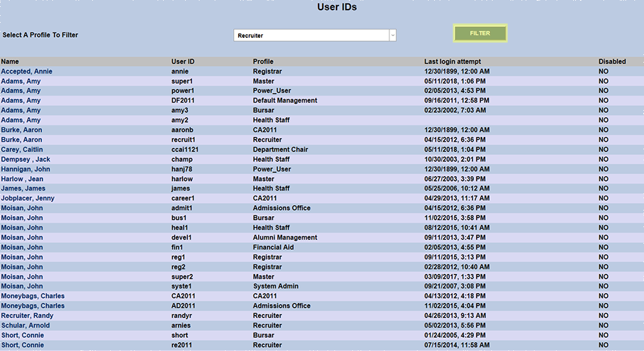Open Adams, Amy row with amy2 ID
Image resolution: width=644 pixels, height=351 pixels.
pos(21,120)
